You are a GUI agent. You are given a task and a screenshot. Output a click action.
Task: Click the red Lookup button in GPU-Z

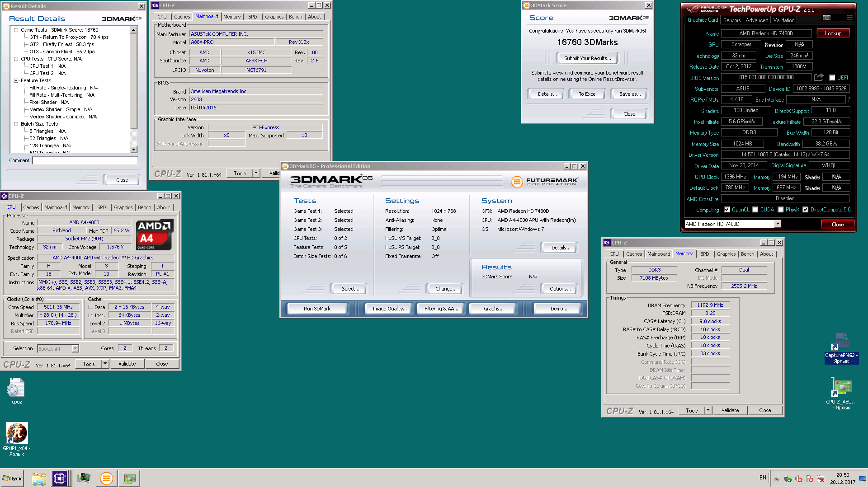[x=833, y=33]
